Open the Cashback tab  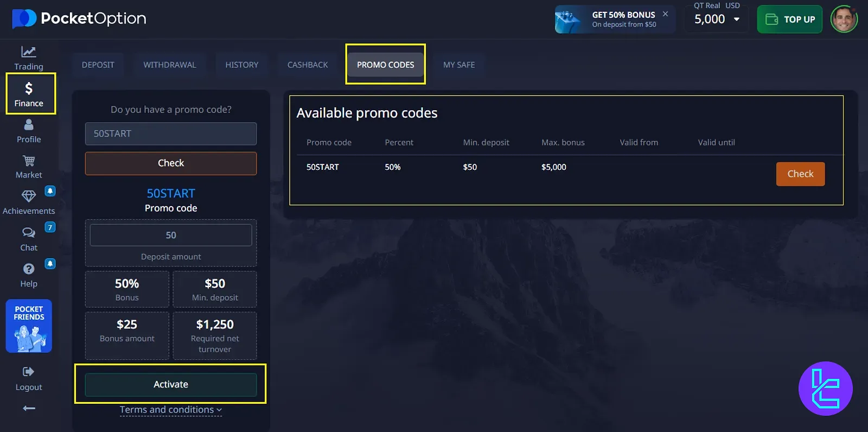coord(308,65)
